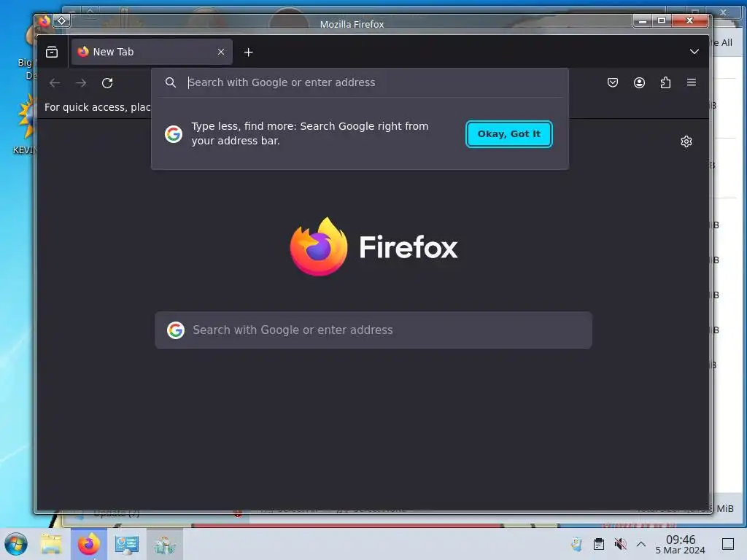This screenshot has height=560, width=747.
Task: Reload the current page
Action: click(107, 83)
